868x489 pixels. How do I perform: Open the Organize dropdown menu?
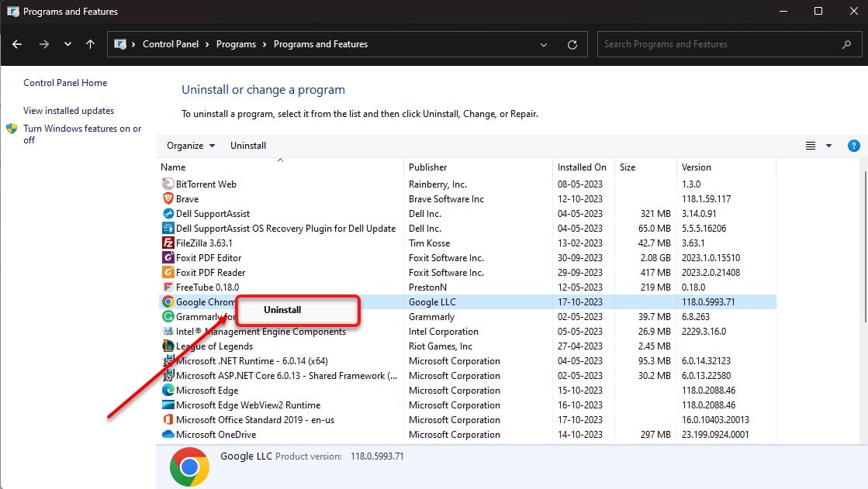[191, 146]
